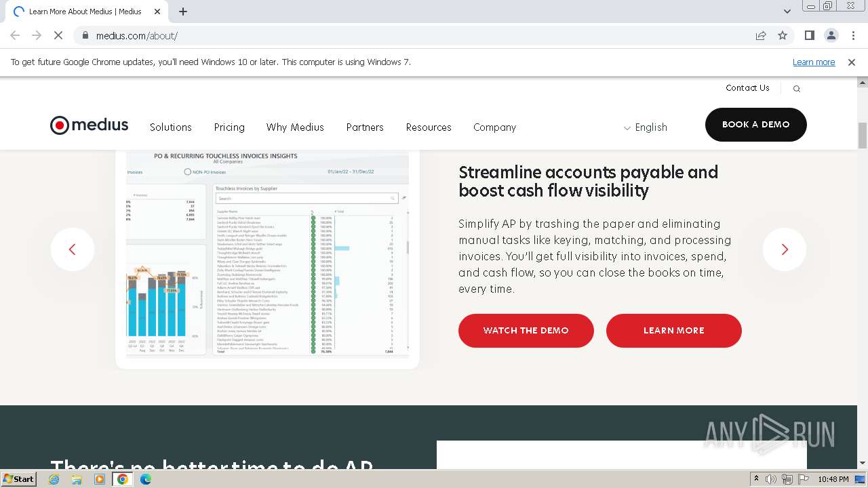Launch Windows Media Player from taskbar
This screenshot has height=488, width=868.
[100, 479]
